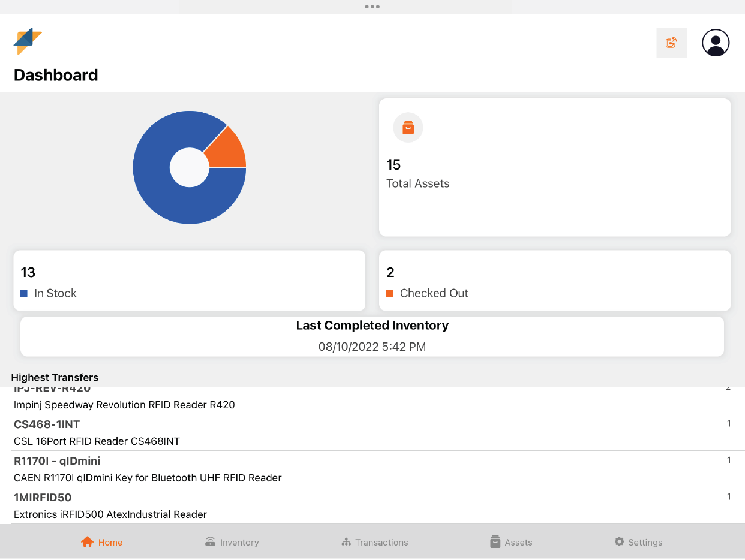Image resolution: width=745 pixels, height=560 pixels.
Task: Tap the Home house icon
Action: point(87,542)
